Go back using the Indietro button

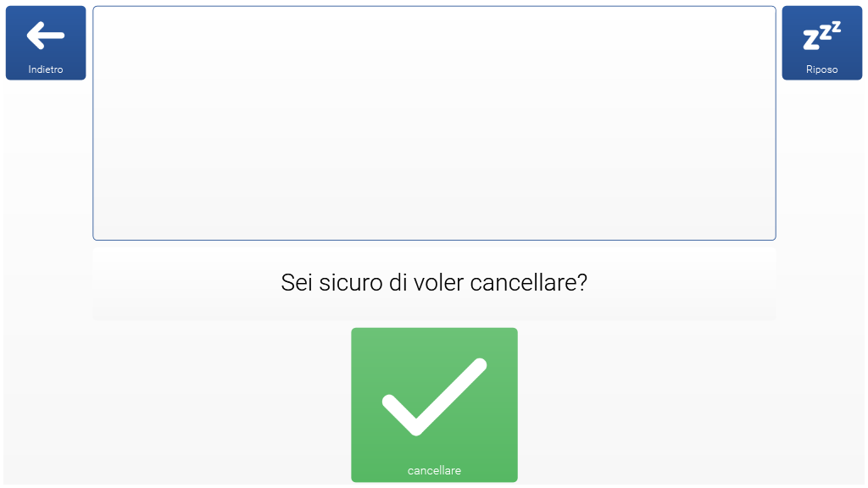pos(46,43)
